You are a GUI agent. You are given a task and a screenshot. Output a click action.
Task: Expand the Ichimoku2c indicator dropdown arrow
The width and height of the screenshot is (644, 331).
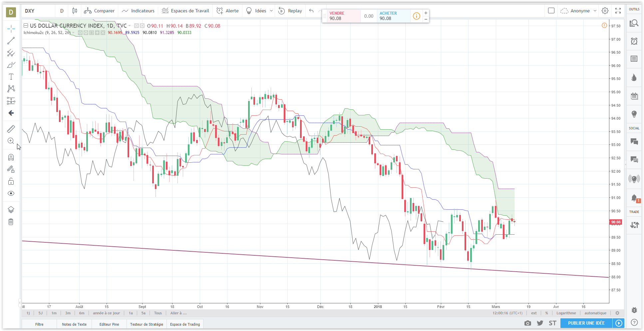click(x=73, y=33)
